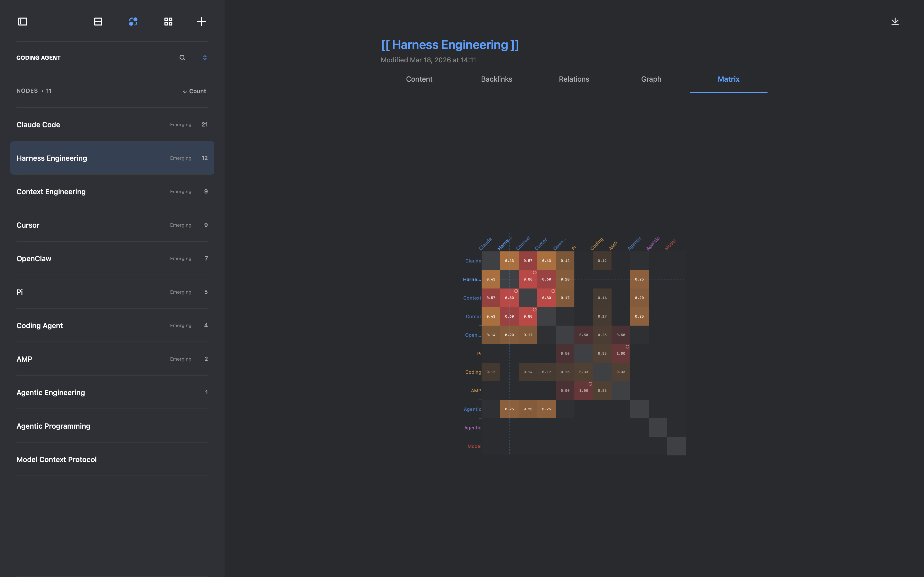Click the Cursor row label in matrix

pyautogui.click(x=473, y=316)
